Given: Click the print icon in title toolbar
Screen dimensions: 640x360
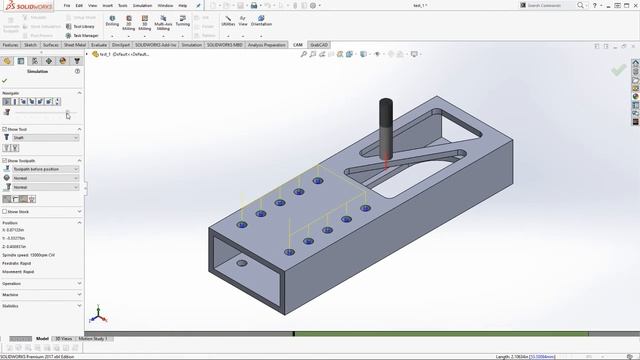Looking at the screenshot, I should [254, 6].
